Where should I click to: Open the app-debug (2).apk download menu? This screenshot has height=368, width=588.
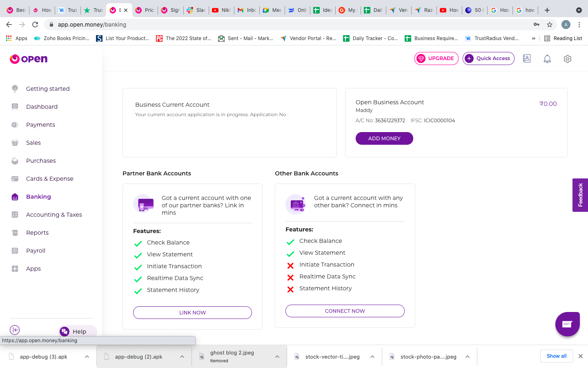pos(182,357)
